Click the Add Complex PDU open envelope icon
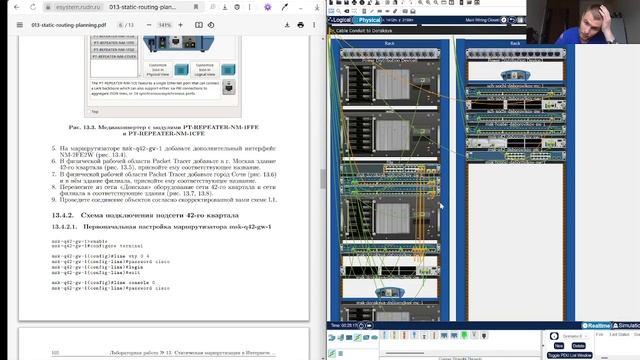Screen dimensions: 640x360 [413, 11]
